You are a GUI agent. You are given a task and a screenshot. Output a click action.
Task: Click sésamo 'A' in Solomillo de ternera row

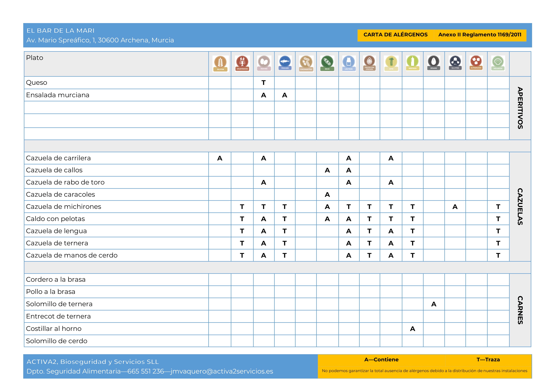(434, 304)
